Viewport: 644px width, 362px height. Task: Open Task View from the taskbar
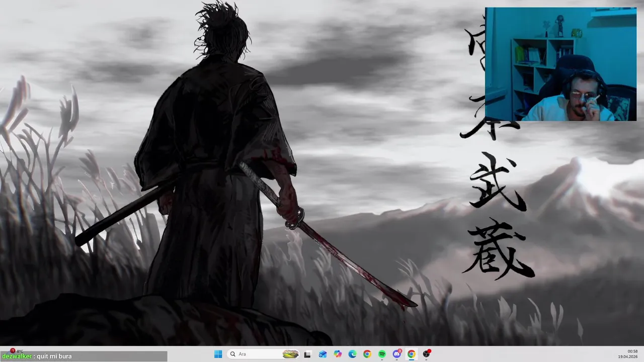[x=307, y=354]
